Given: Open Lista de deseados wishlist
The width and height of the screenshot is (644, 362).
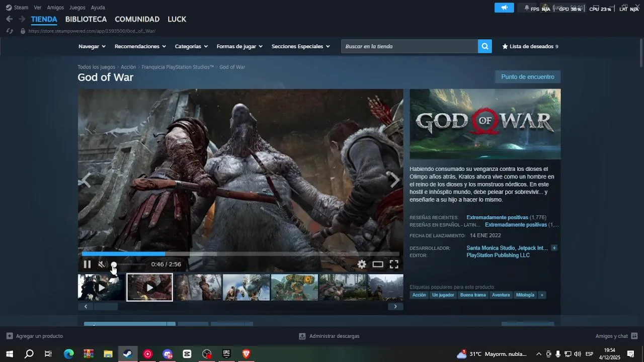Looking at the screenshot, I should [530, 46].
